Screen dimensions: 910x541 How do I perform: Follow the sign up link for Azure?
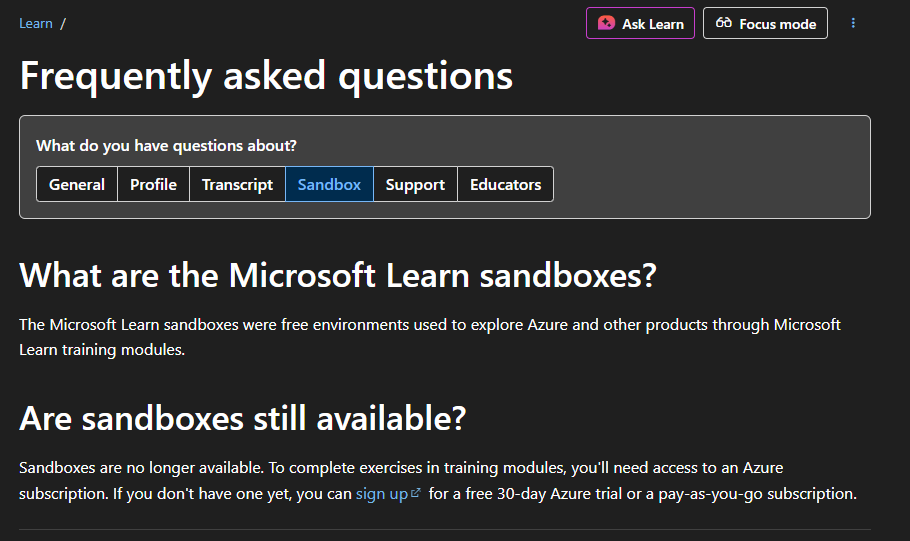382,493
